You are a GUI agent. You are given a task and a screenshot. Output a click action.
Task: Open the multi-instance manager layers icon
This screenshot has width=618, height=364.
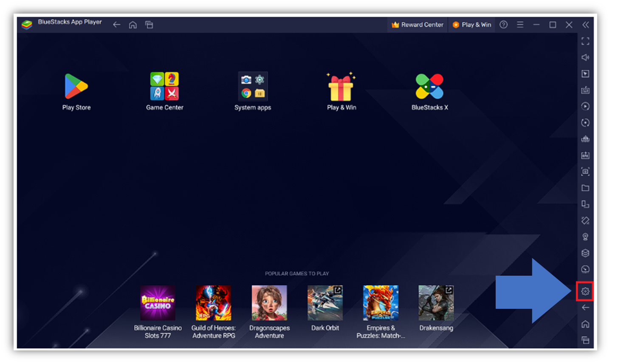click(x=585, y=253)
